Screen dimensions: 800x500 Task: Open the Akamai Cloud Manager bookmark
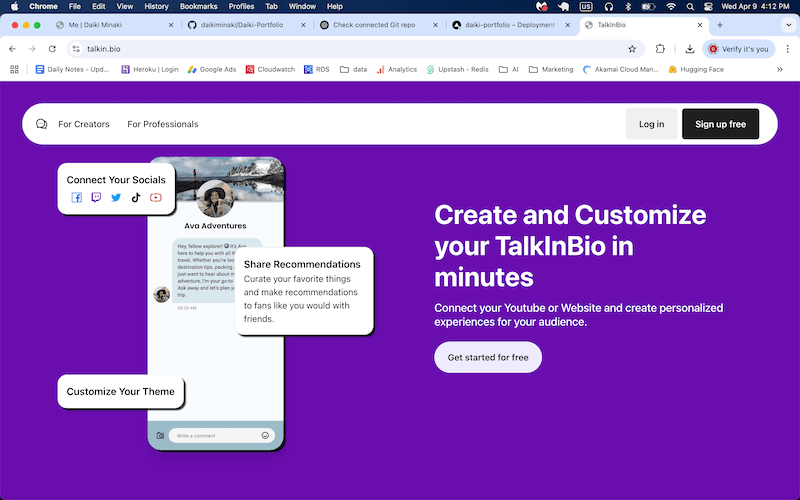point(620,69)
